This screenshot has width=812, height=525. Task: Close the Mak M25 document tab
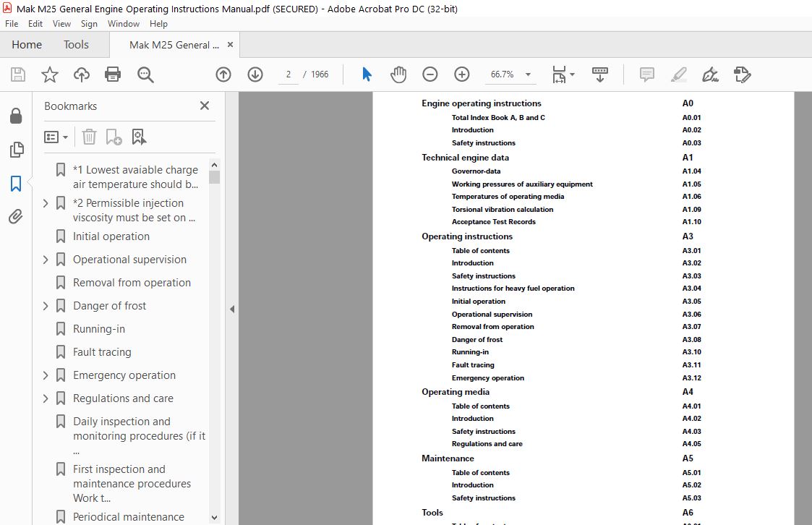point(230,45)
